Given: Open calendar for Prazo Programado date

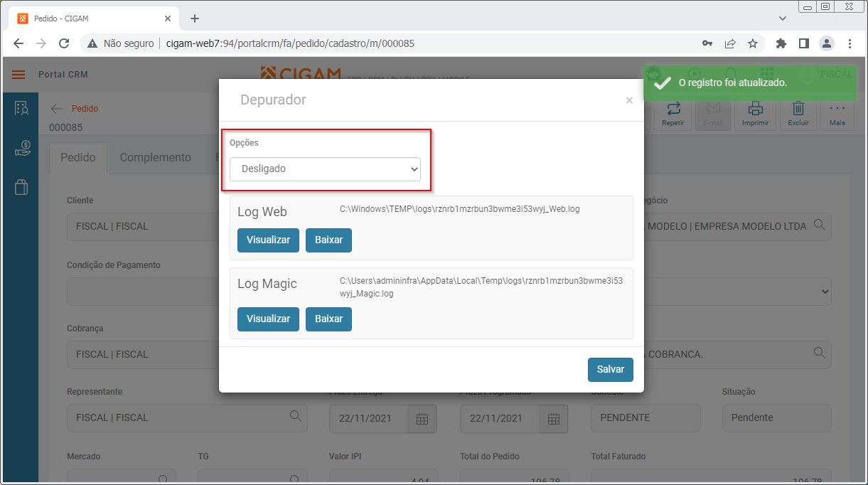Looking at the screenshot, I should (x=553, y=418).
